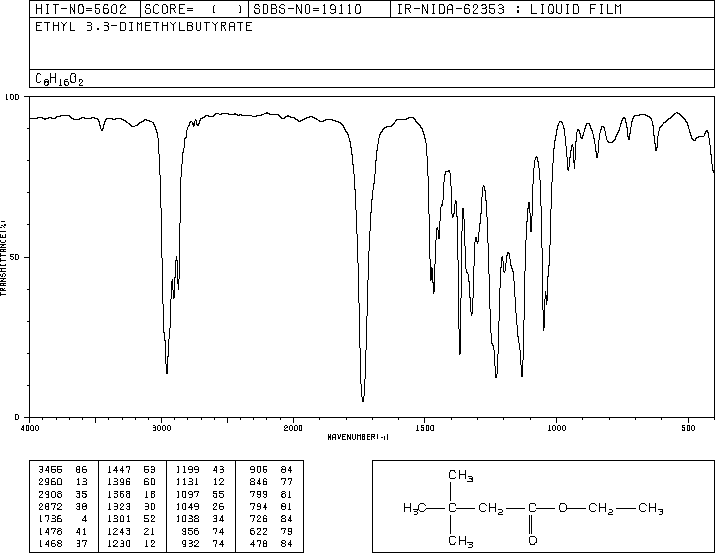Click the IR-NIDA-62353 LIQUID FILM label
Viewport: 715px width, 553px height.
tap(509, 10)
